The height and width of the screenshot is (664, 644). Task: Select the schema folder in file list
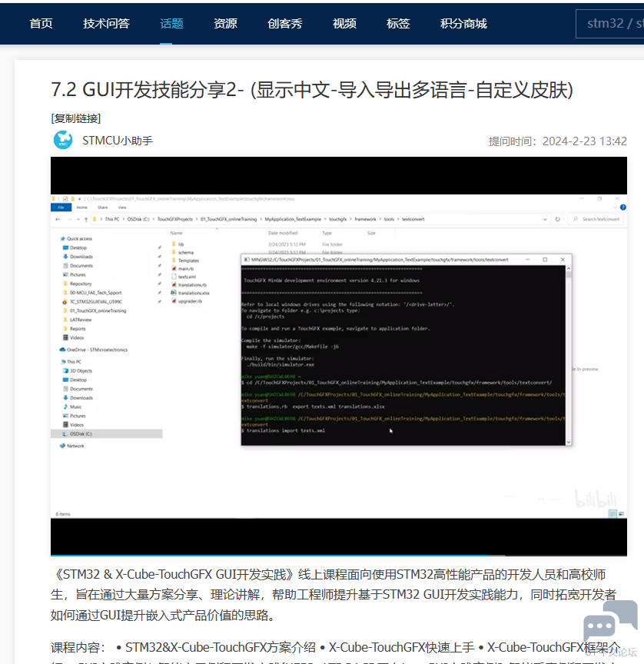[x=182, y=252]
